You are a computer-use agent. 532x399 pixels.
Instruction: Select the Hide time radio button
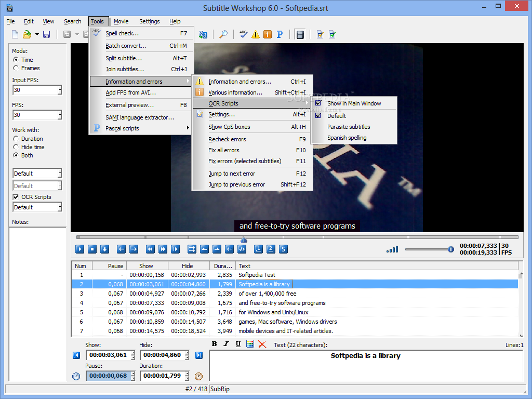pyautogui.click(x=16, y=147)
